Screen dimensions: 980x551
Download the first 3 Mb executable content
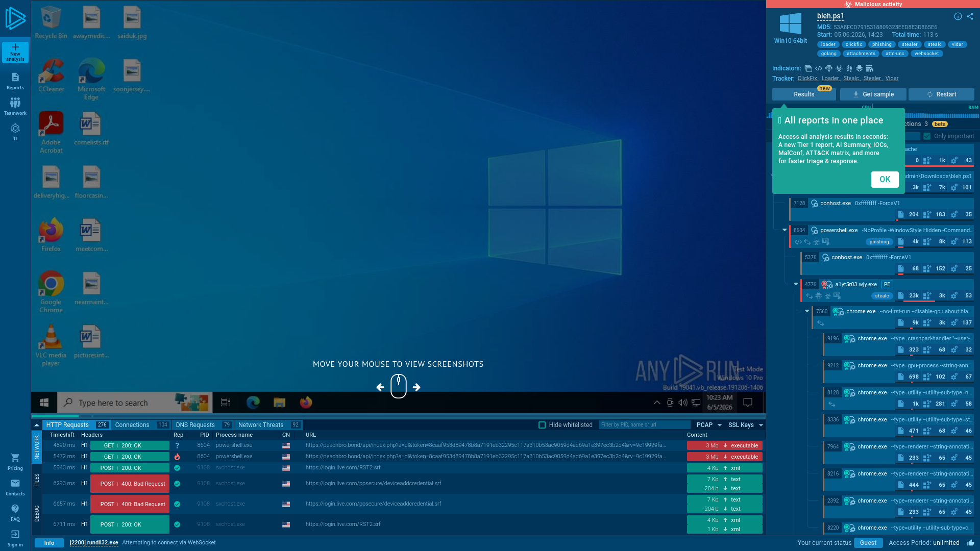(725, 445)
